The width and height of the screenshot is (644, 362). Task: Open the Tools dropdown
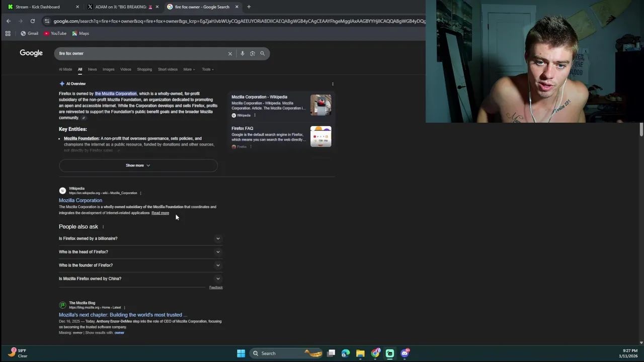tap(208, 69)
